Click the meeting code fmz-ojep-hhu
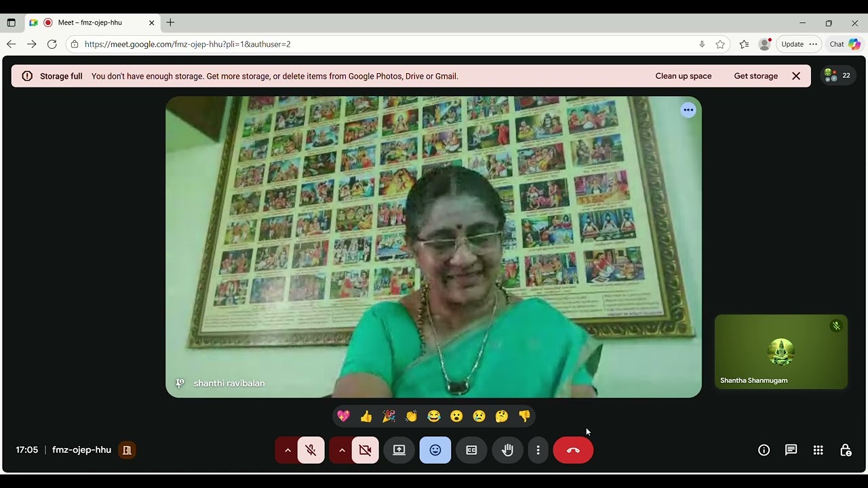868x488 pixels. tap(81, 450)
